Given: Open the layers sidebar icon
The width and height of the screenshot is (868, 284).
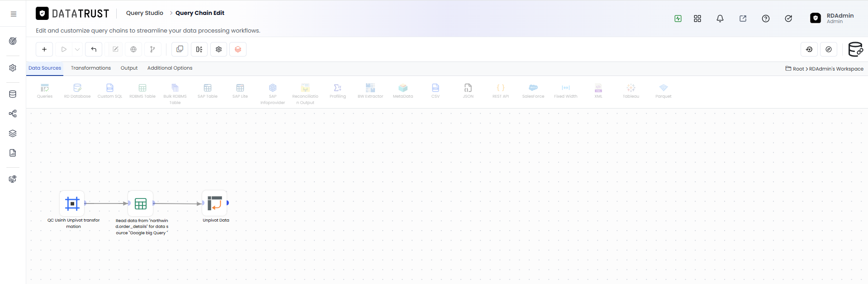Looking at the screenshot, I should [13, 133].
